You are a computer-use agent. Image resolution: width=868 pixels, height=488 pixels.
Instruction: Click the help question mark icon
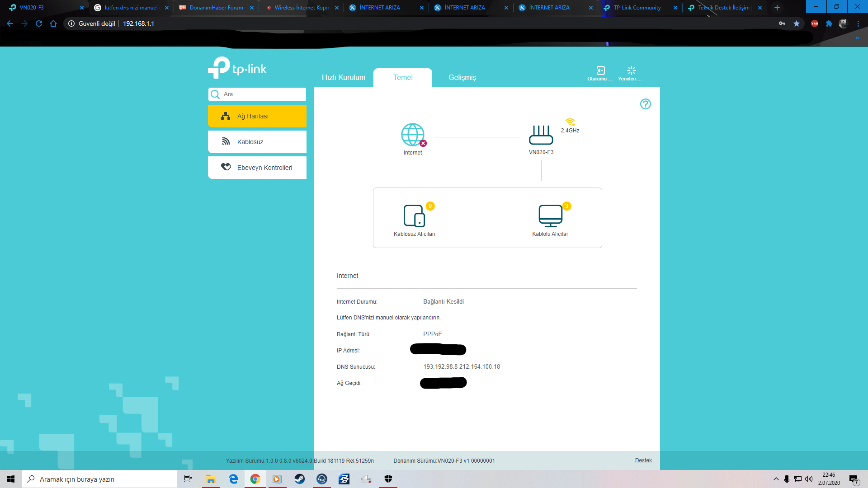point(645,104)
